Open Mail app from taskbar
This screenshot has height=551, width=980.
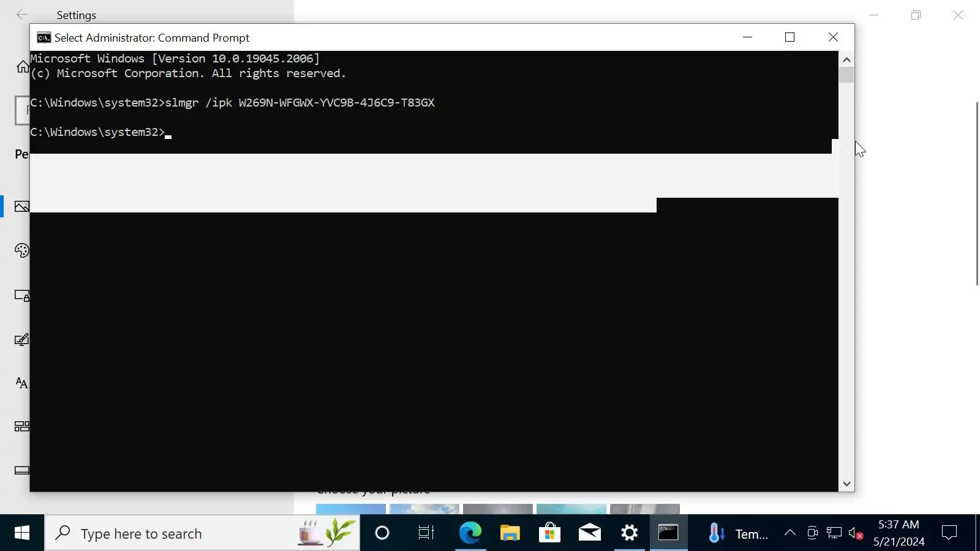(x=589, y=533)
